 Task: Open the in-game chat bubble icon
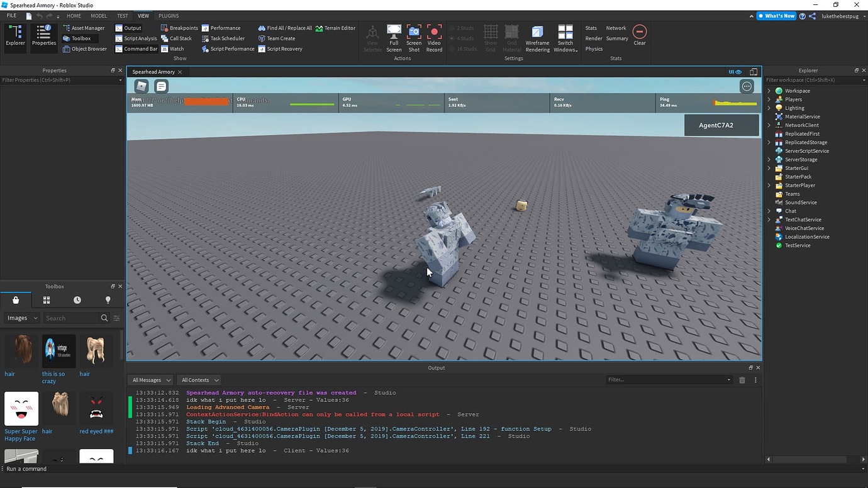162,86
